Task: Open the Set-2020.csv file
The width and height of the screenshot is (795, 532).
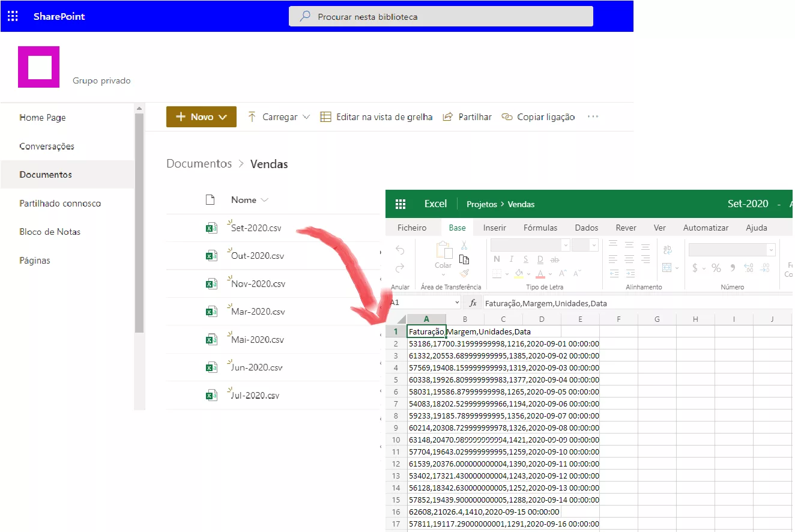Action: click(256, 228)
